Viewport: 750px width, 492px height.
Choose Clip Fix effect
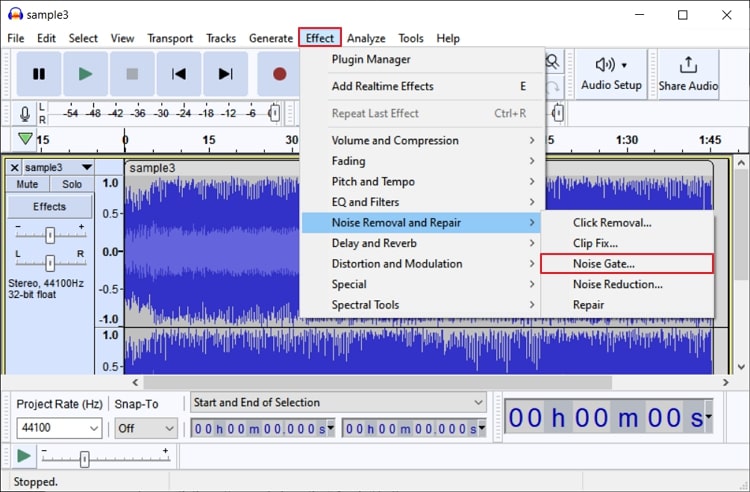pyautogui.click(x=628, y=243)
